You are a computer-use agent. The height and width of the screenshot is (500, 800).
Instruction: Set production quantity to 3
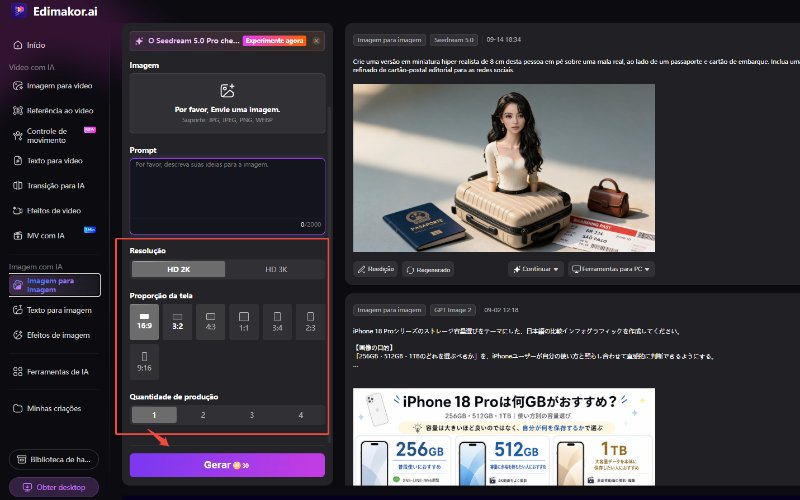[x=252, y=415]
